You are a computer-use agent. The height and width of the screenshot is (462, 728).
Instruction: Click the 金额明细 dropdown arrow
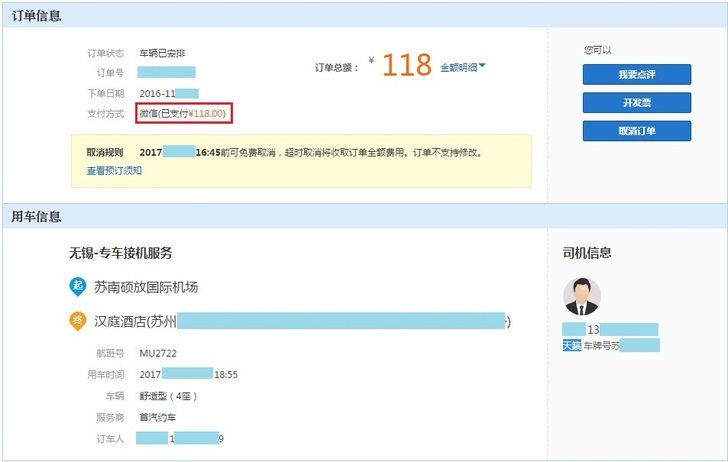482,67
